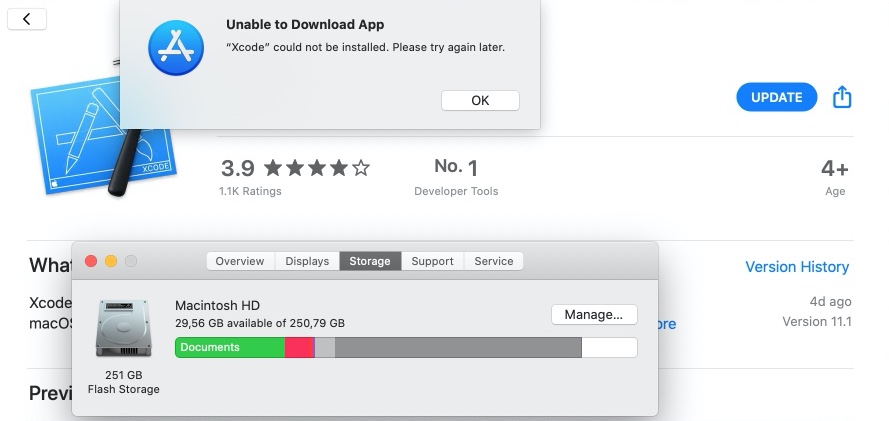The image size is (889, 421).
Task: Click the Manage... button
Action: click(594, 314)
